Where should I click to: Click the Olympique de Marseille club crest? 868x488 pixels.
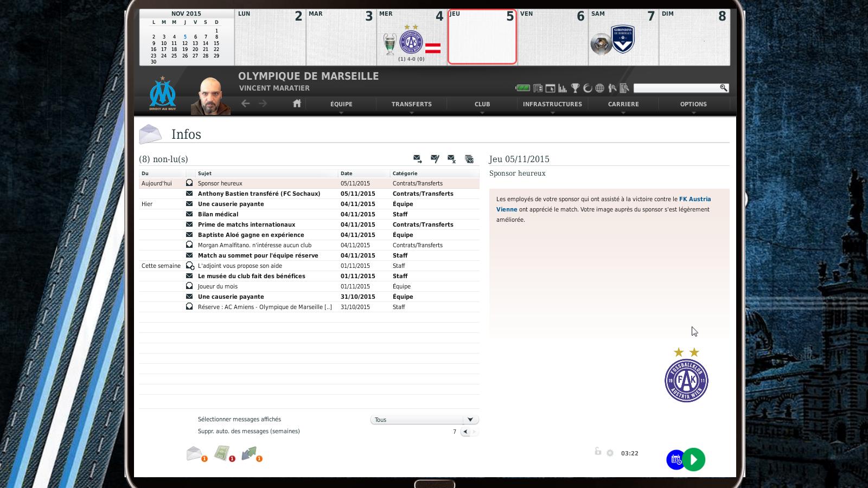[163, 94]
